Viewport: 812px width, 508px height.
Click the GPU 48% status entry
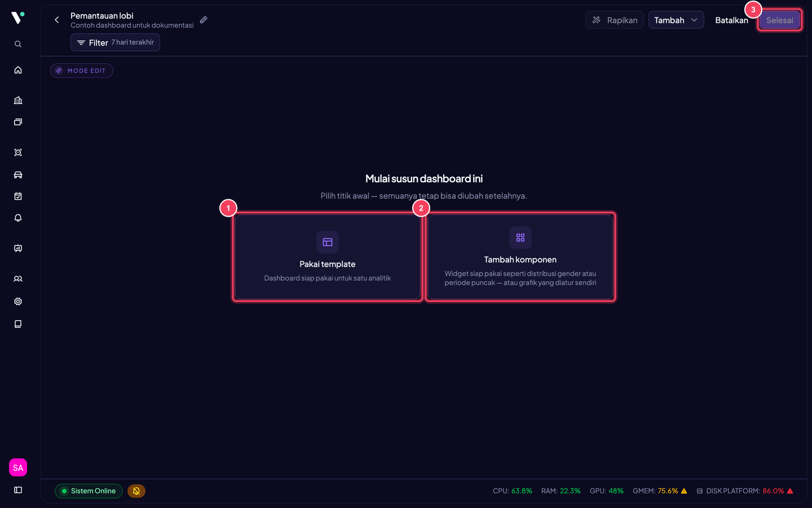[x=607, y=491]
